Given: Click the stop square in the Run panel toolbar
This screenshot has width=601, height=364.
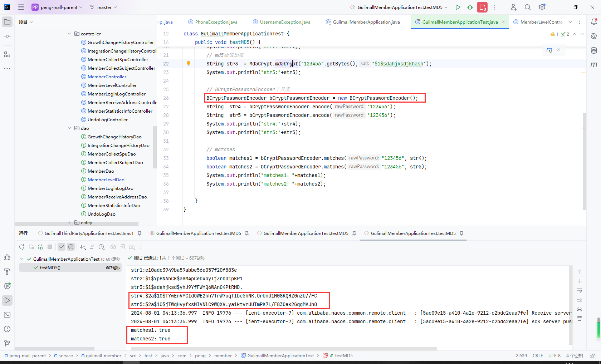Looking at the screenshot, I should (x=50, y=247).
